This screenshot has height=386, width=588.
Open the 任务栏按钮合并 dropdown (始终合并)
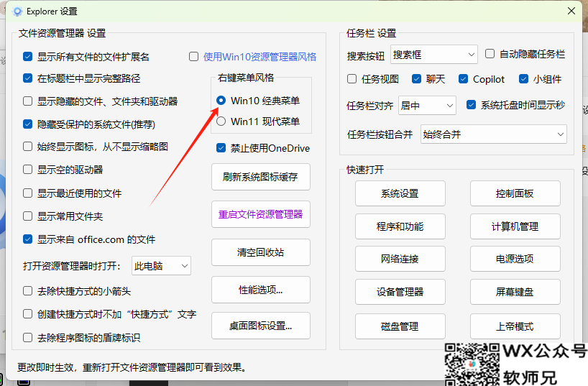click(x=494, y=134)
